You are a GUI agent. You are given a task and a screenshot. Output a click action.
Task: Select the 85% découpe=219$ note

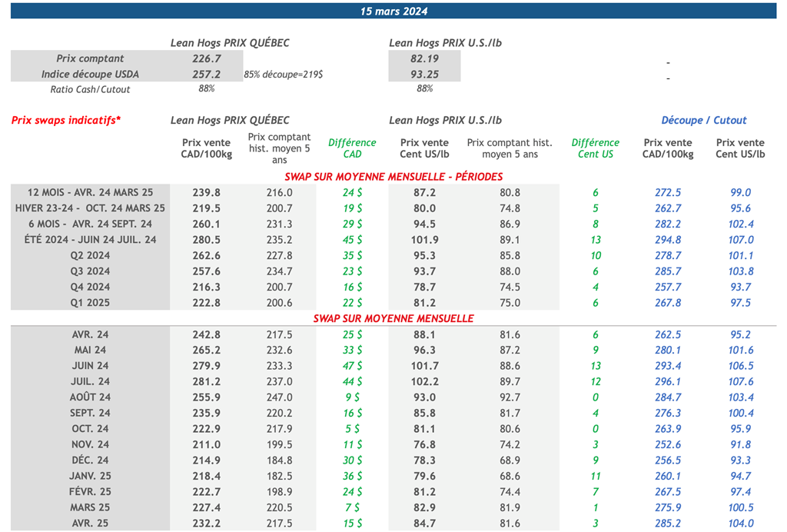tap(283, 75)
